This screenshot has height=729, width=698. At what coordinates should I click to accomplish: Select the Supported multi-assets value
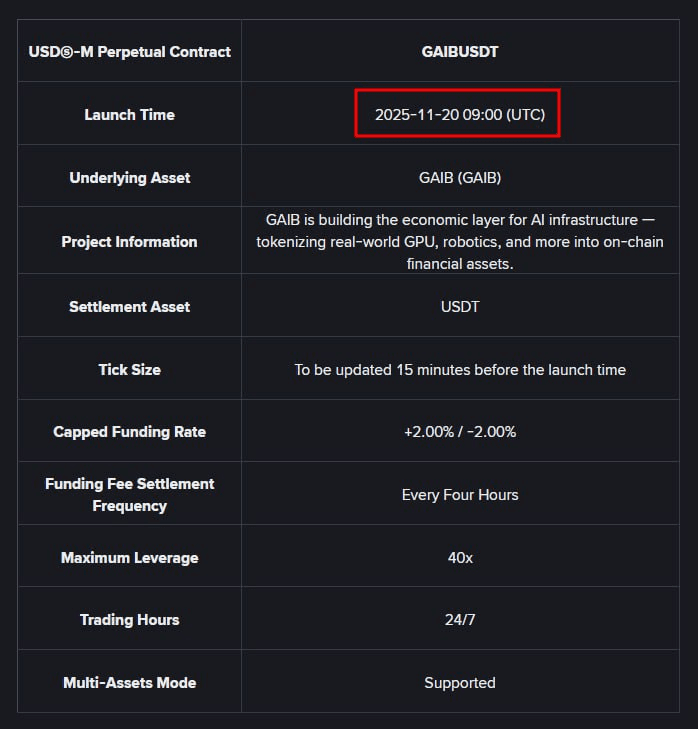(460, 682)
